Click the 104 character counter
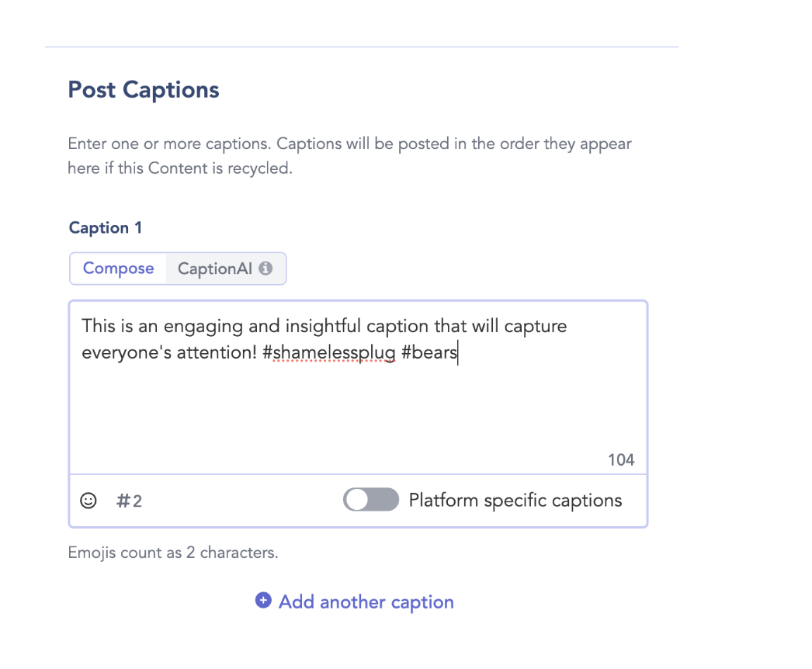Screen dimensions: 812x669 pyautogui.click(x=621, y=459)
